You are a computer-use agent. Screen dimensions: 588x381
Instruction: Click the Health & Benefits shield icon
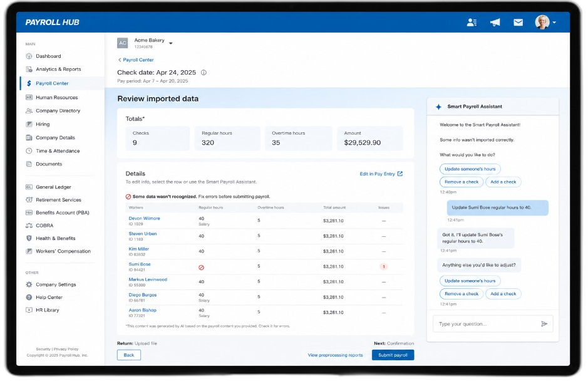(x=29, y=238)
